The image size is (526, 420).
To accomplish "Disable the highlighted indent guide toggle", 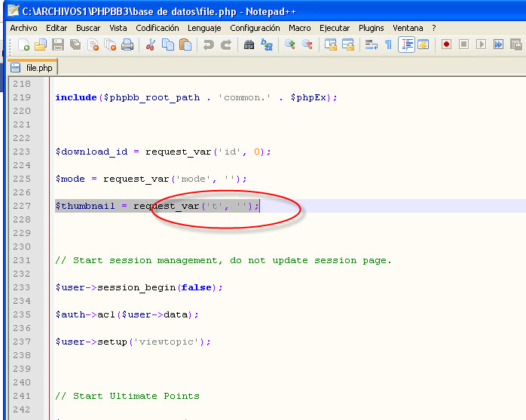I will tap(406, 45).
